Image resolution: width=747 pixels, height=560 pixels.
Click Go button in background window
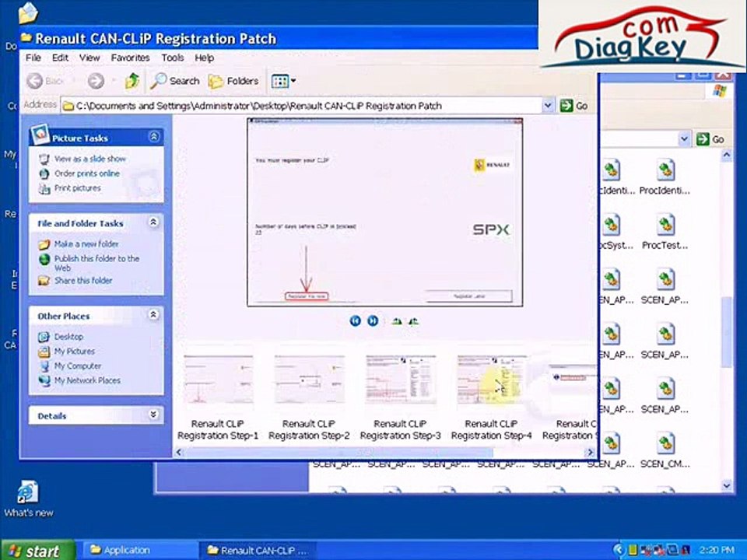click(x=710, y=139)
